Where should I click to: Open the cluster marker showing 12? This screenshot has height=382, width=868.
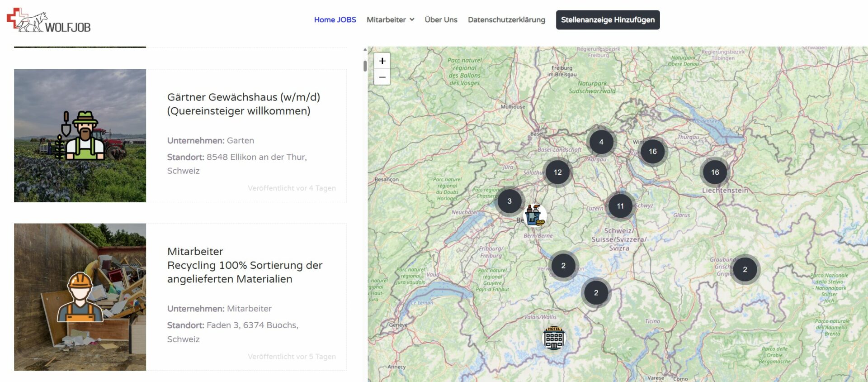pyautogui.click(x=557, y=172)
